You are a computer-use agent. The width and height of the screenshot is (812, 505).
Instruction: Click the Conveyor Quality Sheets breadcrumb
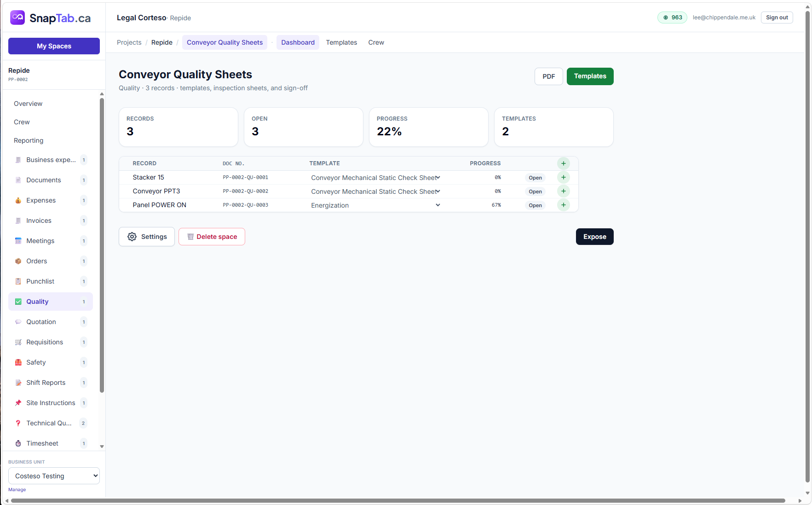coord(225,42)
